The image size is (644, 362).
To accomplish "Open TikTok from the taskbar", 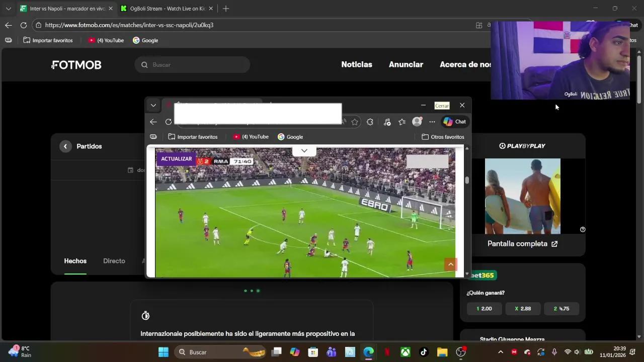I will (423, 352).
